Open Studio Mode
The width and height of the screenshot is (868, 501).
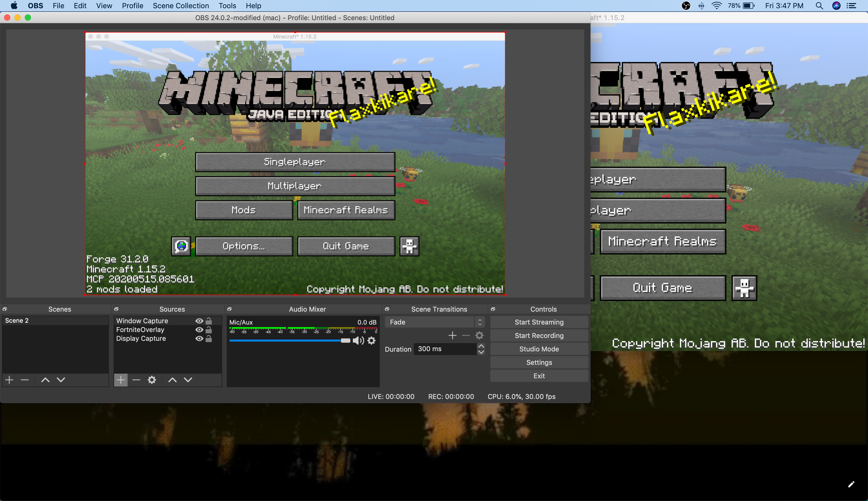539,349
